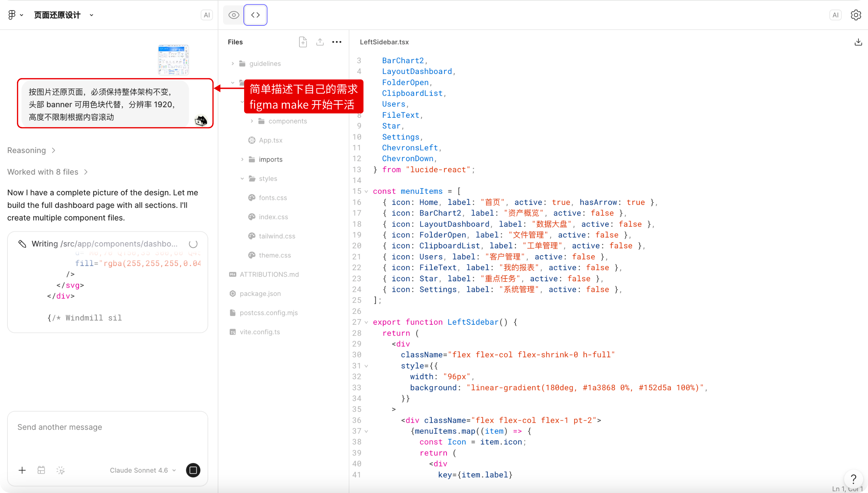
Task: Open the Files panel more options menu
Action: tap(337, 42)
